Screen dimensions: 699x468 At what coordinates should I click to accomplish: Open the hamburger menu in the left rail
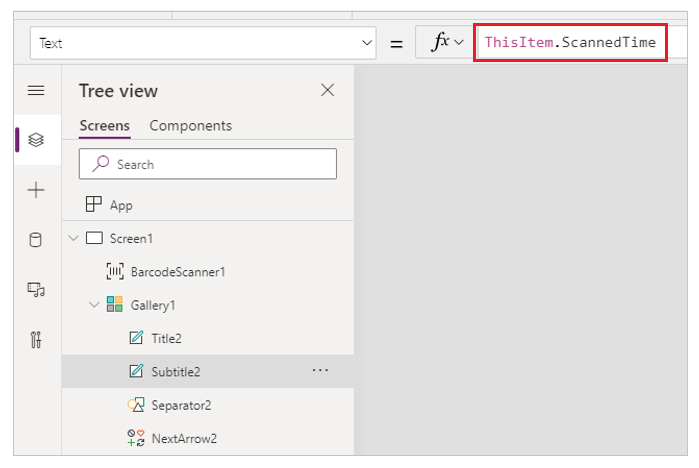click(36, 90)
